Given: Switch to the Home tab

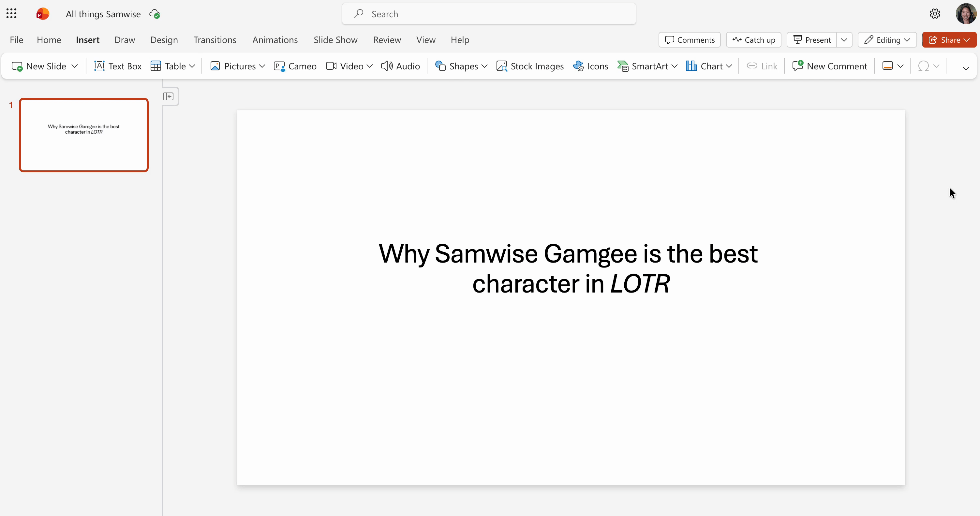Looking at the screenshot, I should click(x=49, y=40).
